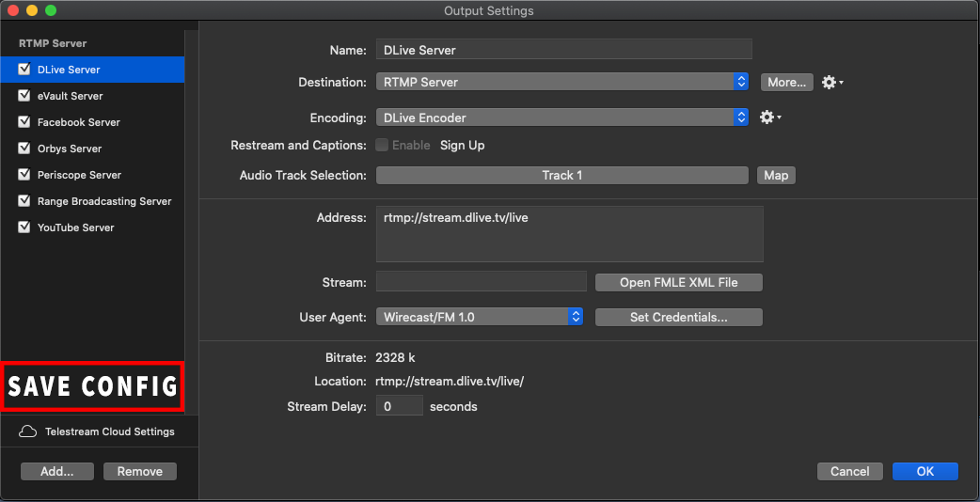Open the Destination RTMP Server dropdown

(561, 83)
